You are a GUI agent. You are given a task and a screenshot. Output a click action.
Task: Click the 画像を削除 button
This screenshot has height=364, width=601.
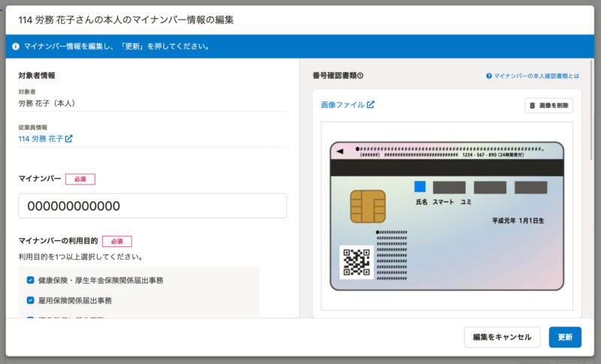point(549,105)
